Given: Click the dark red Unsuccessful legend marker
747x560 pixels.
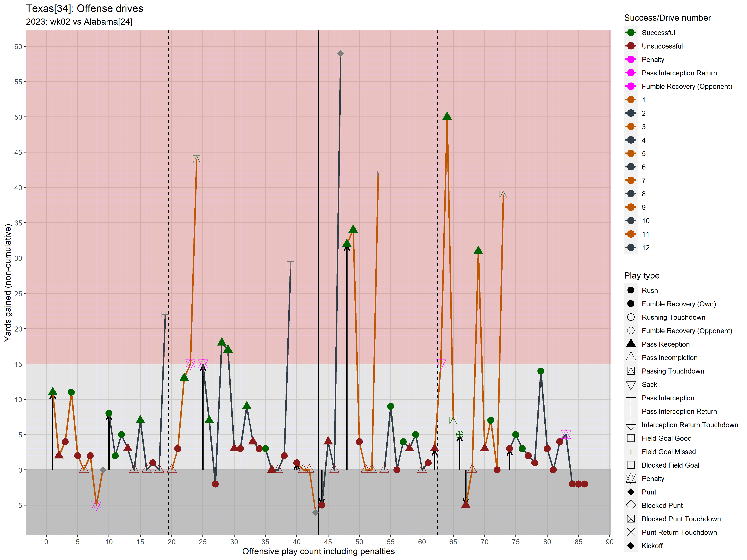Looking at the screenshot, I should coord(630,46).
